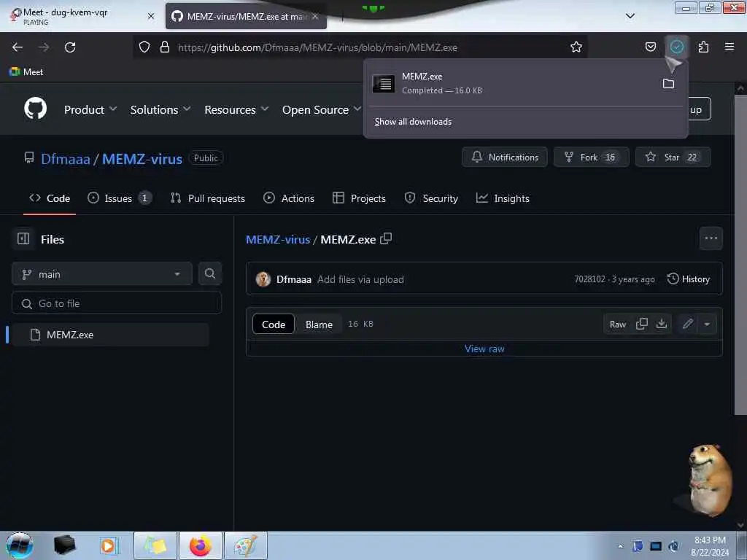The image size is (747, 560).
Task: Select MEMZ.exe in the file tree
Action: coord(109,335)
